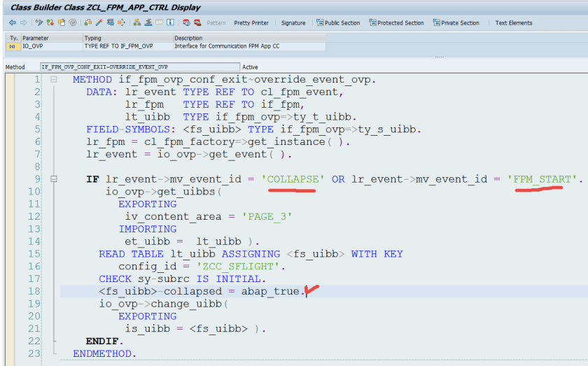Open Text Elements from toolbar
Viewport: 588px width, 366px height.
[x=514, y=23]
